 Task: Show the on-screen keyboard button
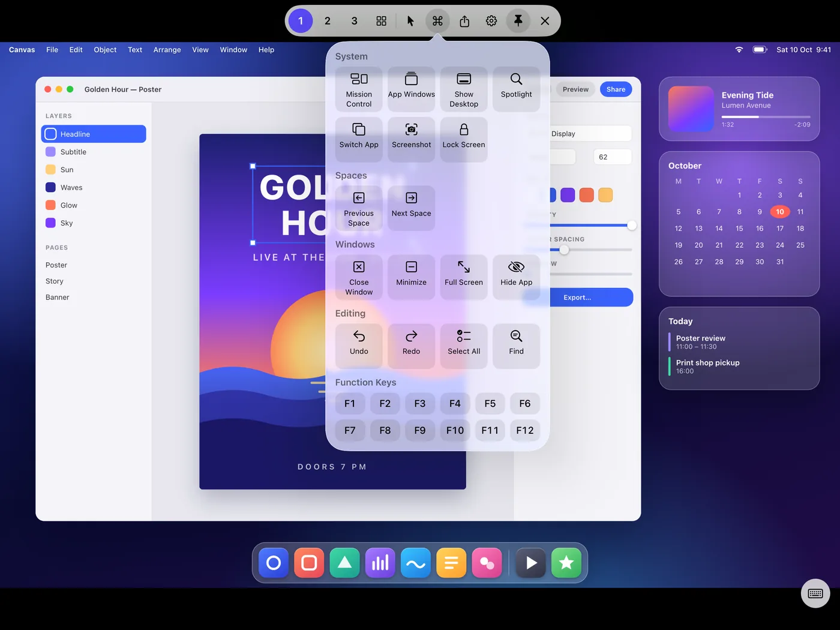point(815,593)
